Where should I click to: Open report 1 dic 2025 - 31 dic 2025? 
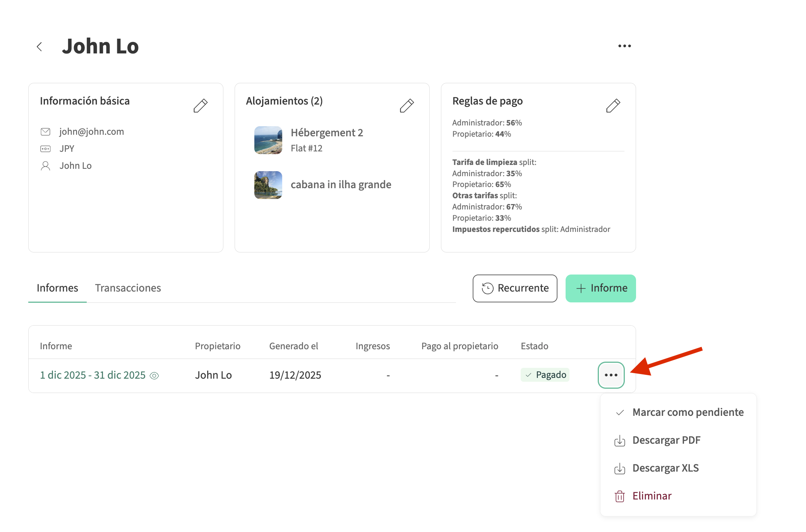(x=93, y=375)
